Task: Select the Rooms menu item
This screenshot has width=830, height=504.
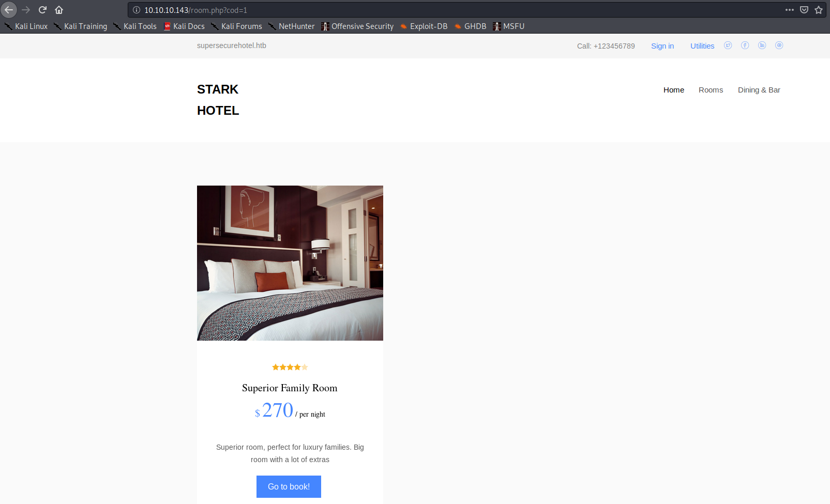Action: point(711,90)
